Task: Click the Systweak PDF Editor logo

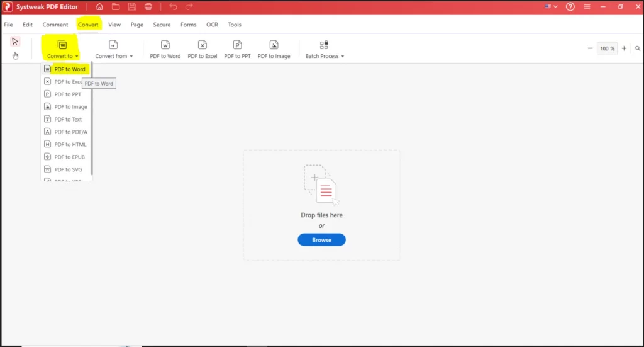Action: [8, 6]
